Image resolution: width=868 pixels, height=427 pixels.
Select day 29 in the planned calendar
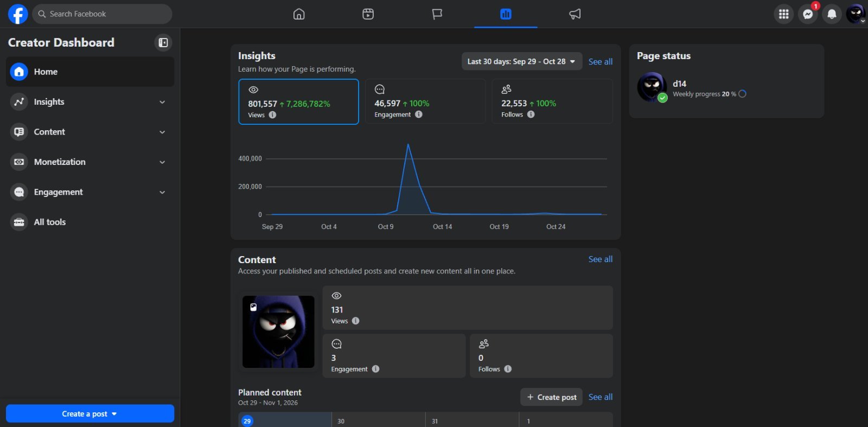click(x=285, y=419)
